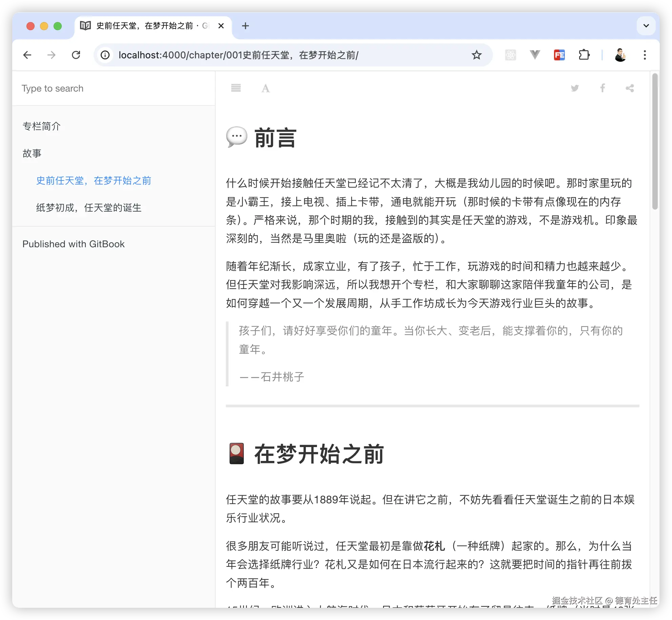Open 专栏简介 in sidebar

point(41,126)
